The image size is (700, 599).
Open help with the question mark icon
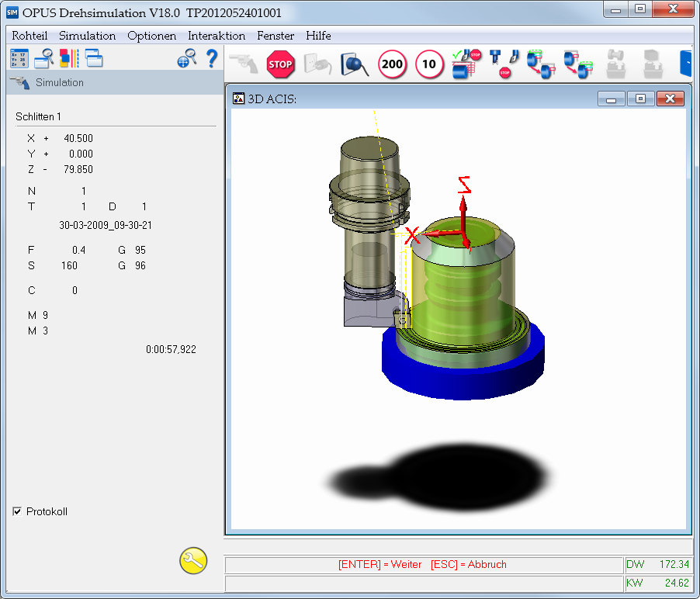point(212,58)
